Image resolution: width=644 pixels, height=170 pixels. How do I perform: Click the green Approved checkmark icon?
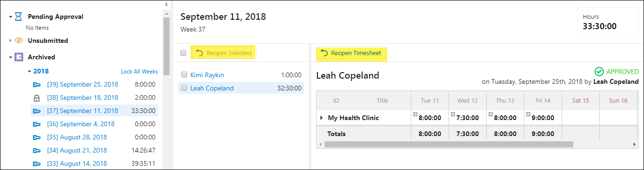599,72
